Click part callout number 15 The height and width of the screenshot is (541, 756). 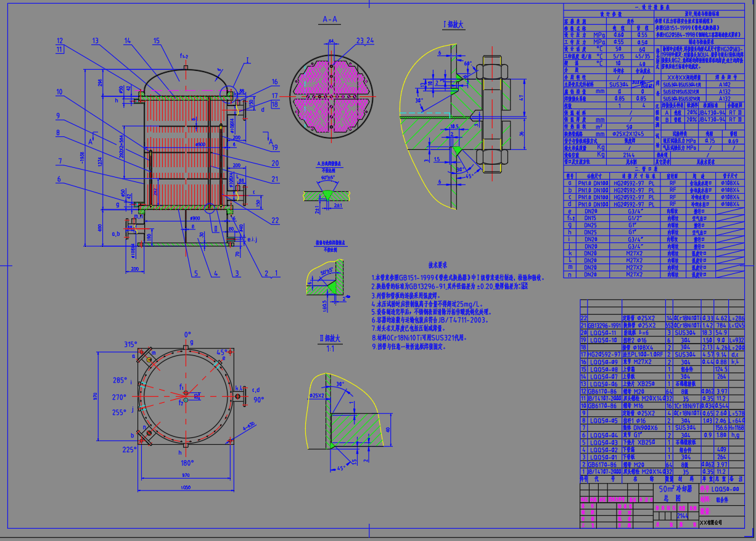click(156, 41)
